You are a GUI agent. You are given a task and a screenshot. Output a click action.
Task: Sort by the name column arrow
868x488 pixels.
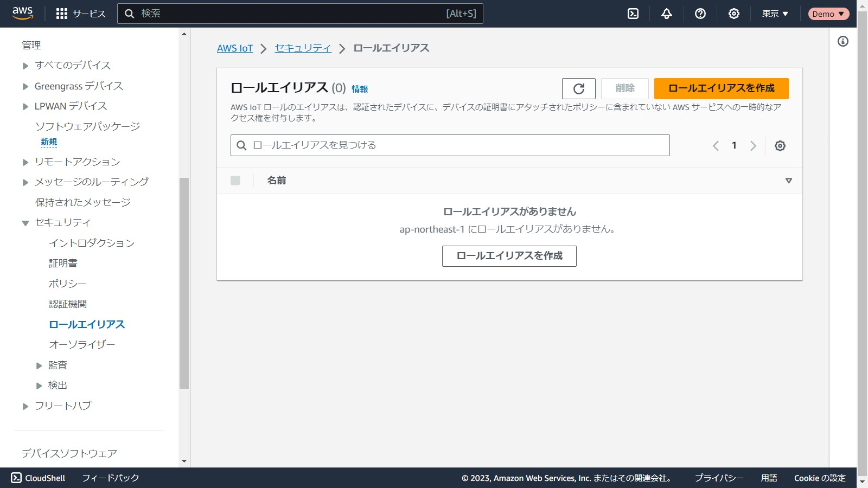789,181
